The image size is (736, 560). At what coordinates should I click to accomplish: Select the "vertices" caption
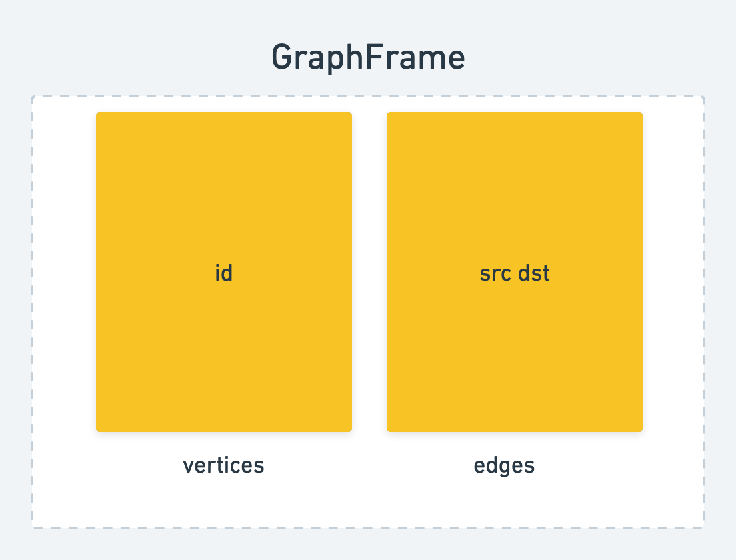click(x=223, y=465)
